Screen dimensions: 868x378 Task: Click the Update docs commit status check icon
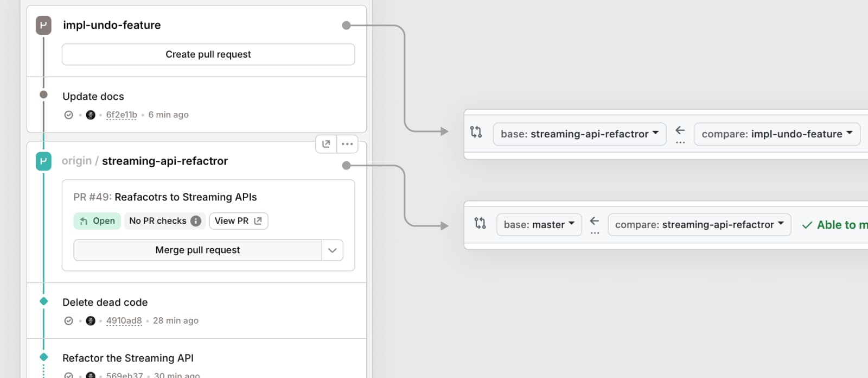click(69, 115)
